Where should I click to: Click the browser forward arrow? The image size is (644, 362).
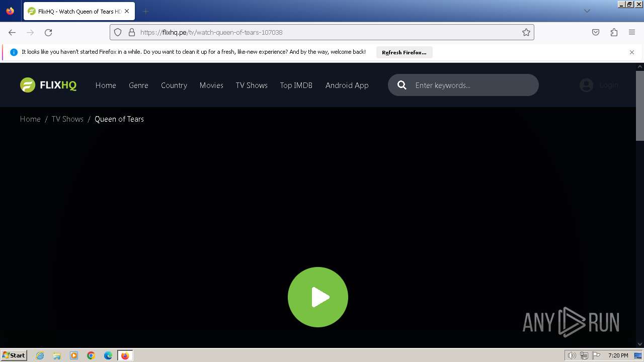(x=30, y=32)
